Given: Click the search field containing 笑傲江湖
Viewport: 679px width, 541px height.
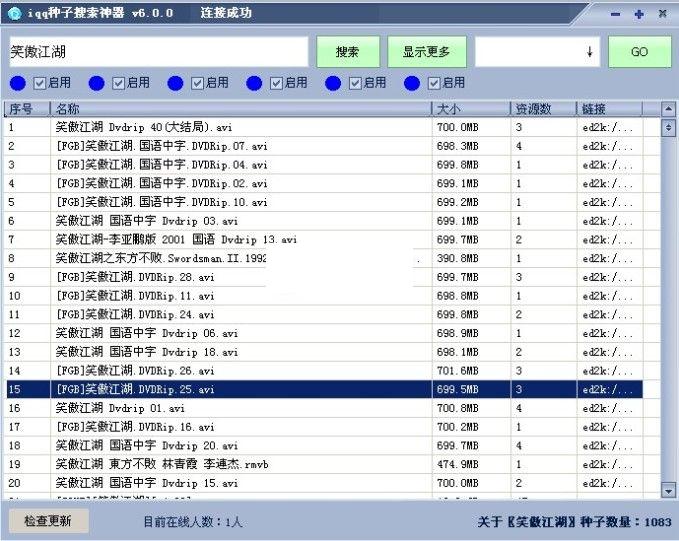Looking at the screenshot, I should (x=158, y=52).
